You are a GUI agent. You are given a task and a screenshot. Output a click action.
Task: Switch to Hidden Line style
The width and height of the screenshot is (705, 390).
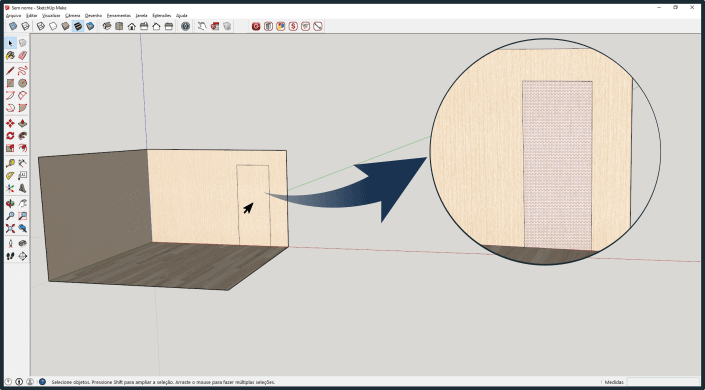pos(53,27)
